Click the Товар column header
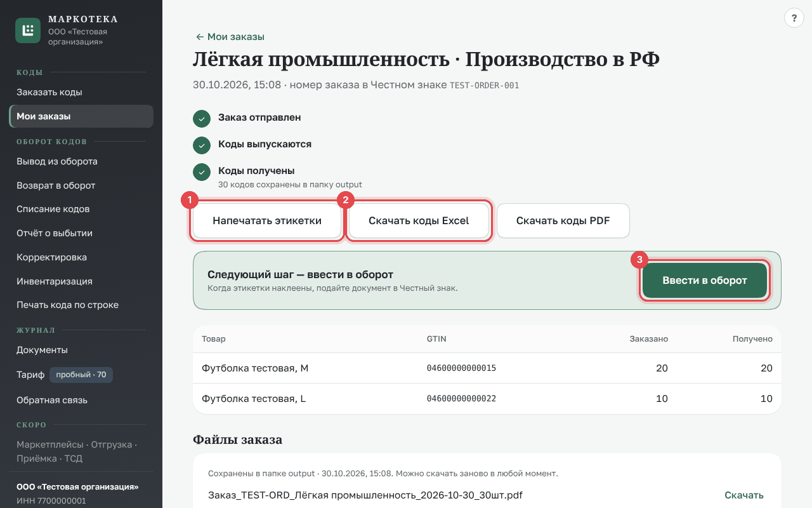812x508 pixels. pos(213,339)
